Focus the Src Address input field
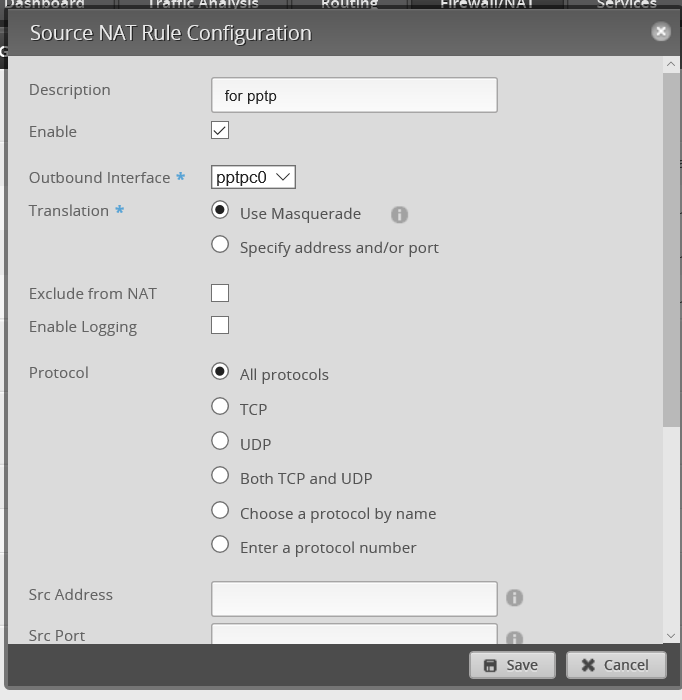Image resolution: width=682 pixels, height=700 pixels. click(x=354, y=598)
